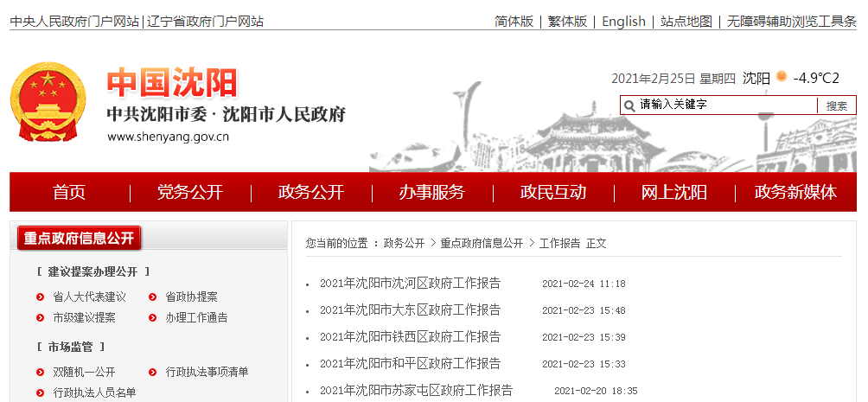Open 无障碍辅助浏览工具条
868x402 pixels.
click(x=792, y=22)
